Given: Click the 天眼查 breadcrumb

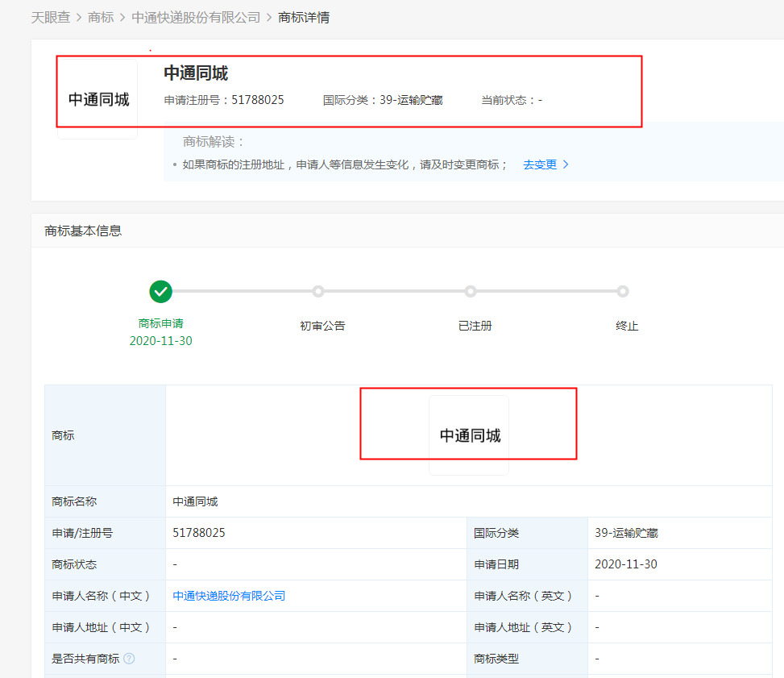Looking at the screenshot, I should click(51, 16).
